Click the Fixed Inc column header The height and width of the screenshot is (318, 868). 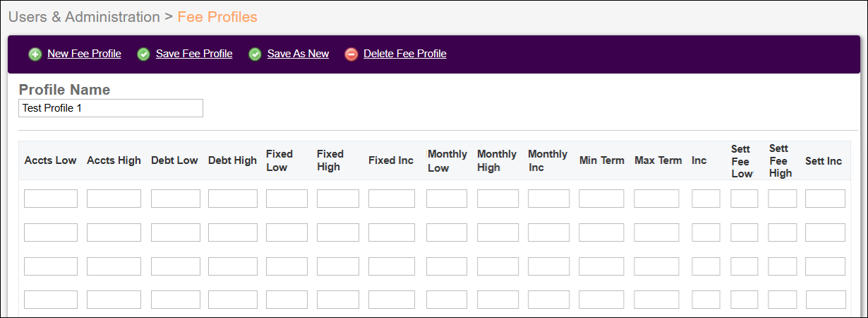tap(391, 160)
